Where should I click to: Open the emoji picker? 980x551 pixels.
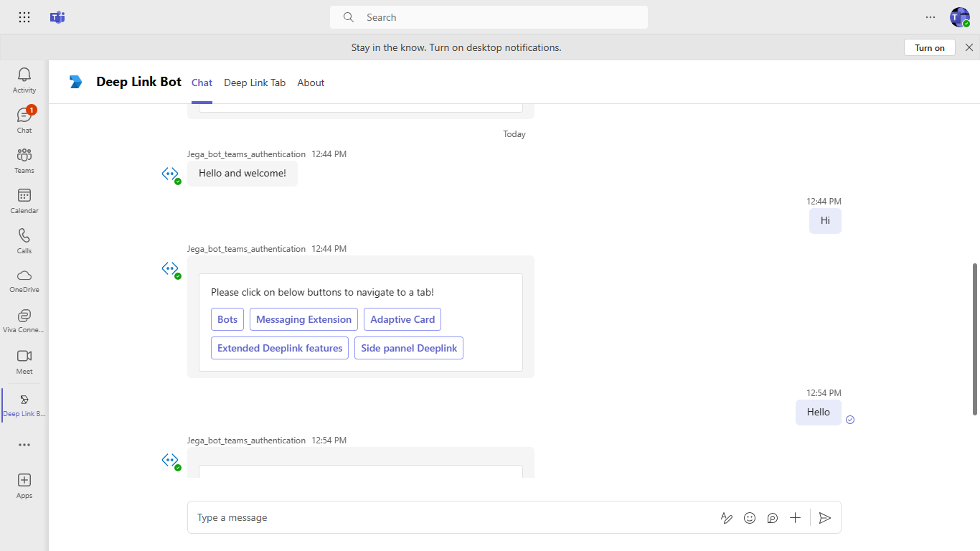(x=750, y=518)
